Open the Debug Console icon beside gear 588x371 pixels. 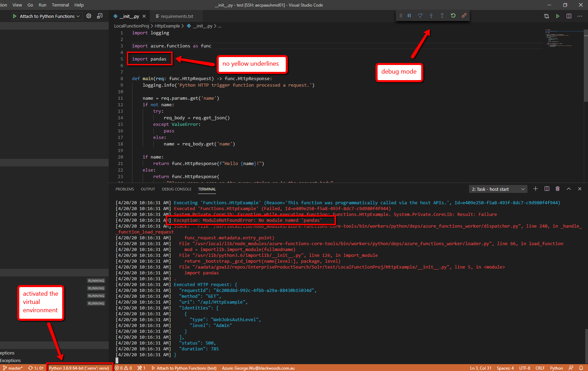(100, 16)
